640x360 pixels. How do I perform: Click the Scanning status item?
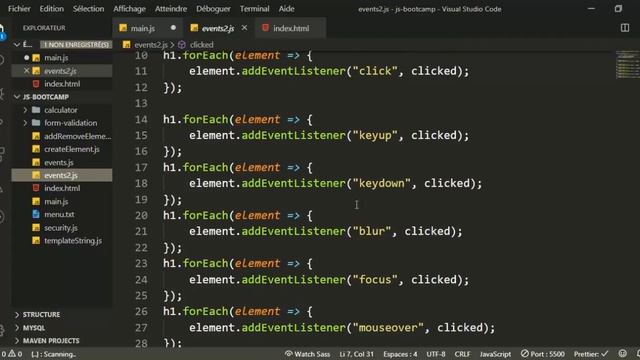(x=53, y=354)
